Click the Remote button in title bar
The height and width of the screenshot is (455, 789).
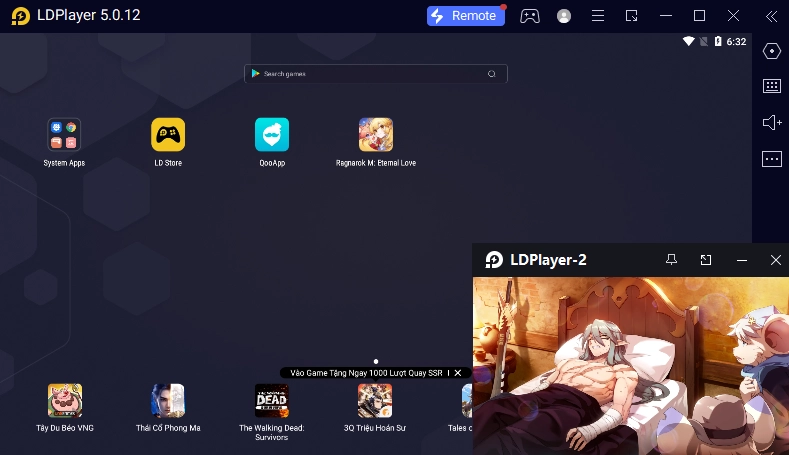click(x=466, y=16)
